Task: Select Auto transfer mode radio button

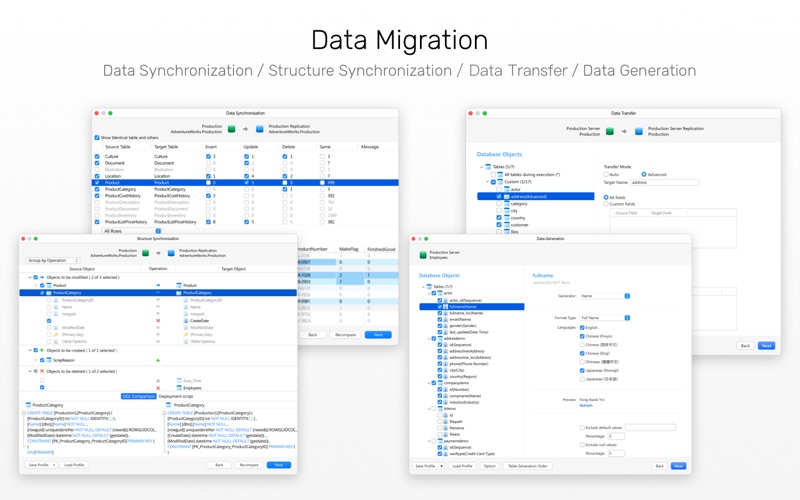Action: pos(606,174)
